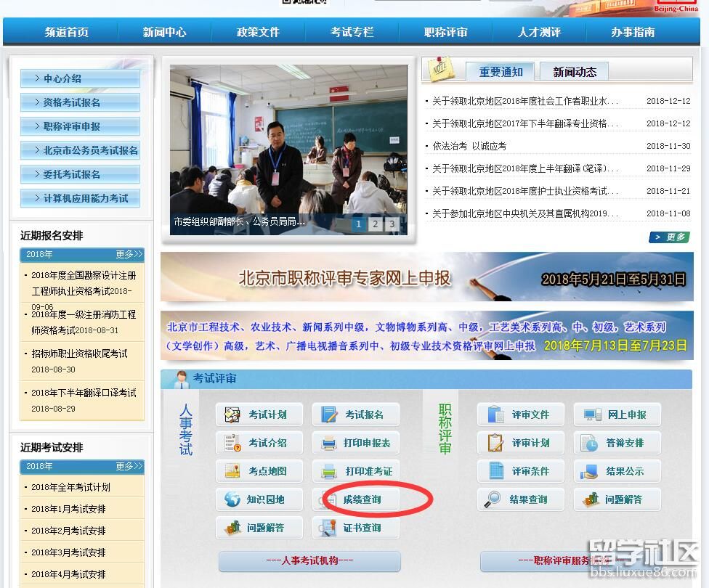Switch carousel to slide 2
The height and width of the screenshot is (588, 709).
[375, 224]
